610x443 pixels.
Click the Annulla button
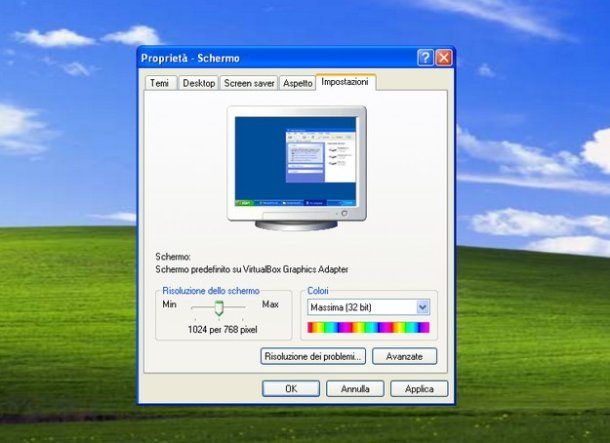click(x=355, y=389)
